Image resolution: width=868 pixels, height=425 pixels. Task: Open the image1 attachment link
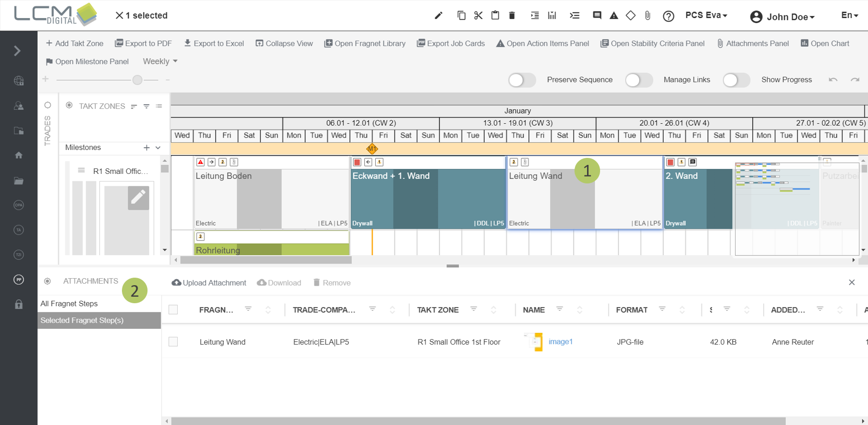560,342
